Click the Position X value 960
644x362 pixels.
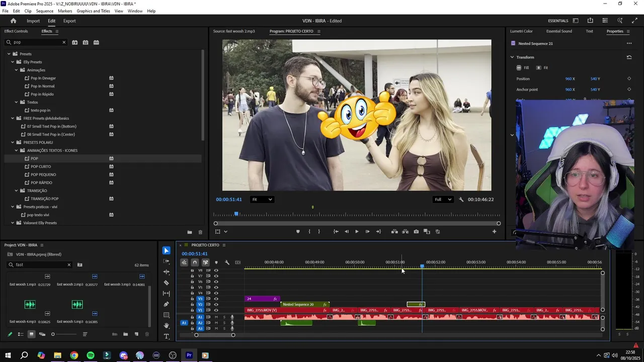[x=568, y=79]
